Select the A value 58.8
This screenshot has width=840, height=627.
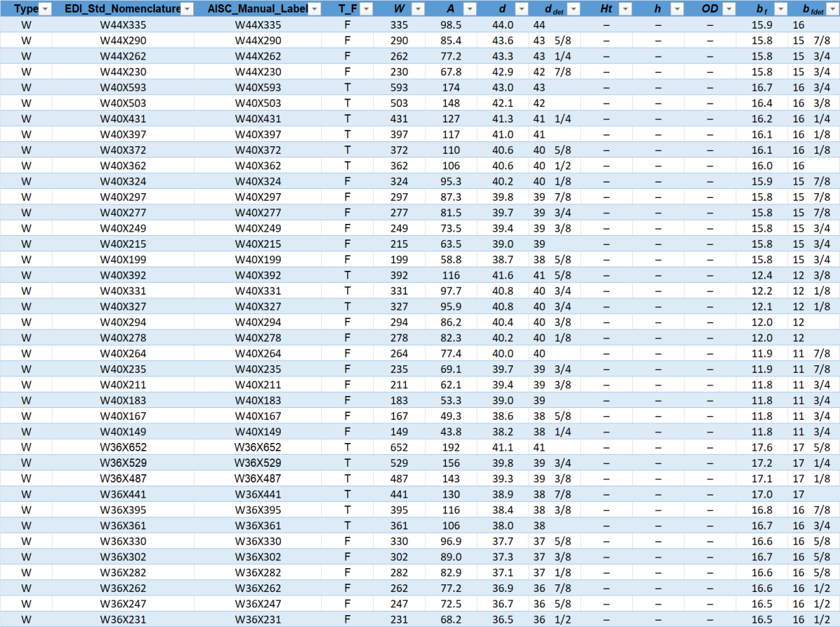(x=450, y=260)
